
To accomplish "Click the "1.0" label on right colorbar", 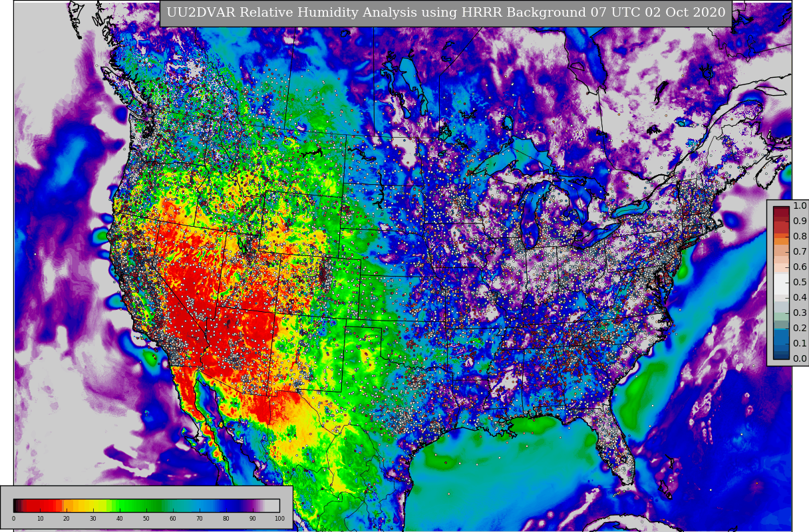I will pyautogui.click(x=800, y=206).
